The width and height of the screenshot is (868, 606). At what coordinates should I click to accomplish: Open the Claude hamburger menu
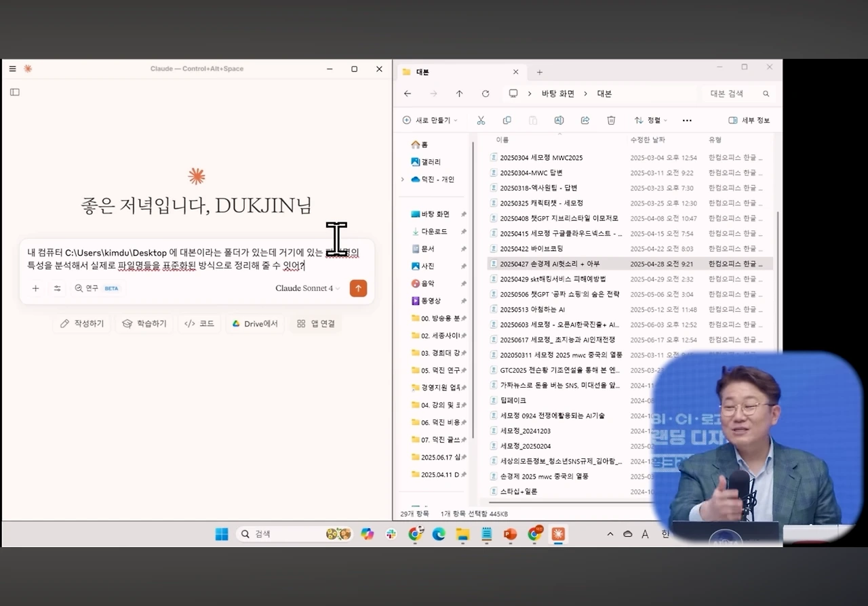point(12,68)
